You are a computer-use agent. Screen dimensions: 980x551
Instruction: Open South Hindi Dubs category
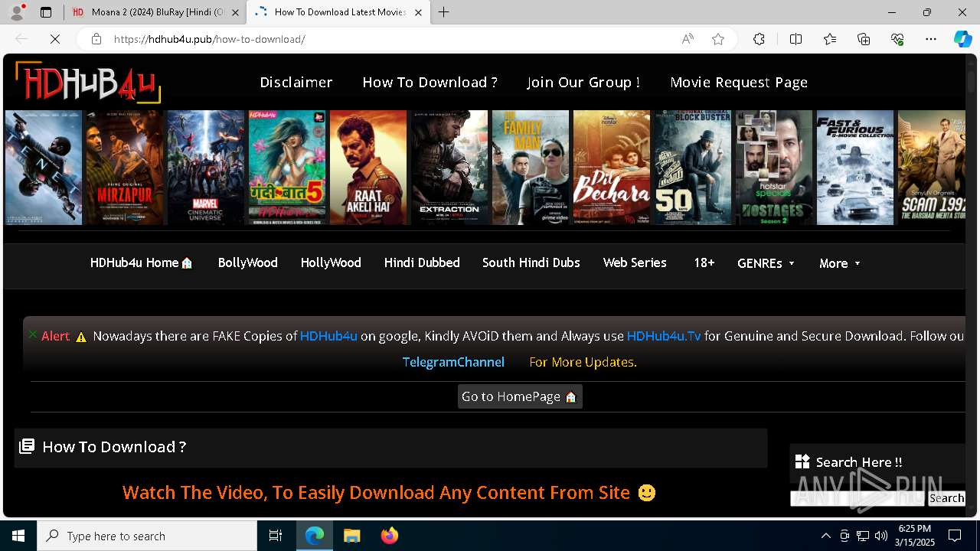[x=531, y=262]
